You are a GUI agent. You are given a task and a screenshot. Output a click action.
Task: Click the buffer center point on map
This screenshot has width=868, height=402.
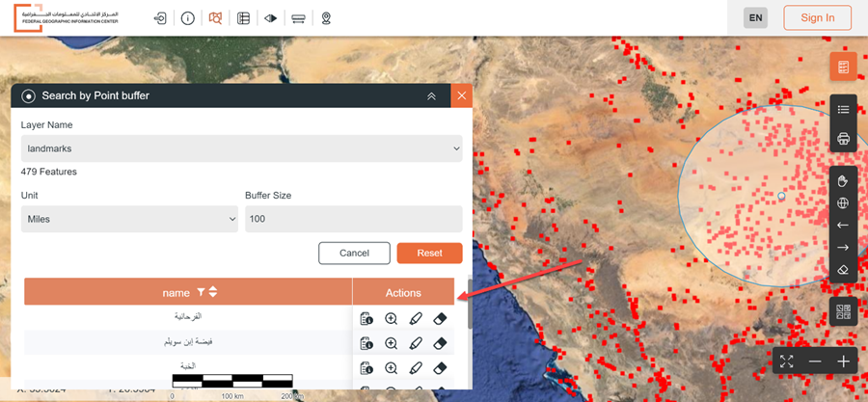[781, 196]
